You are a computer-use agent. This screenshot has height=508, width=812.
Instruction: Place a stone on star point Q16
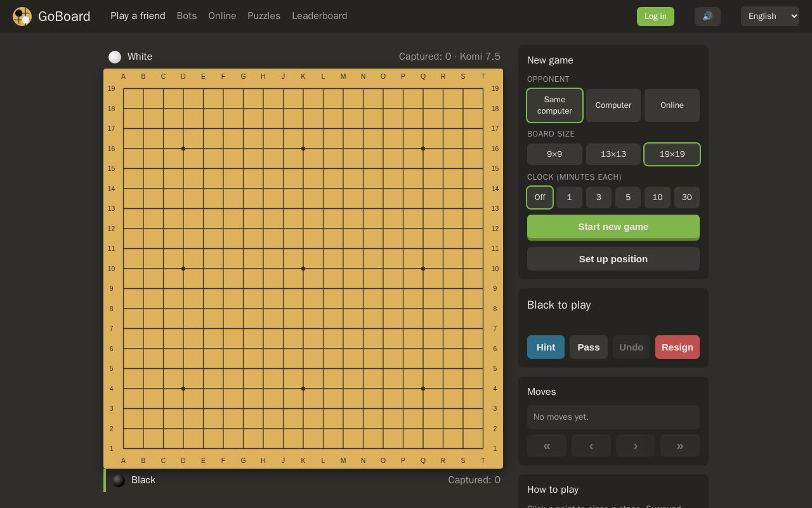point(423,149)
